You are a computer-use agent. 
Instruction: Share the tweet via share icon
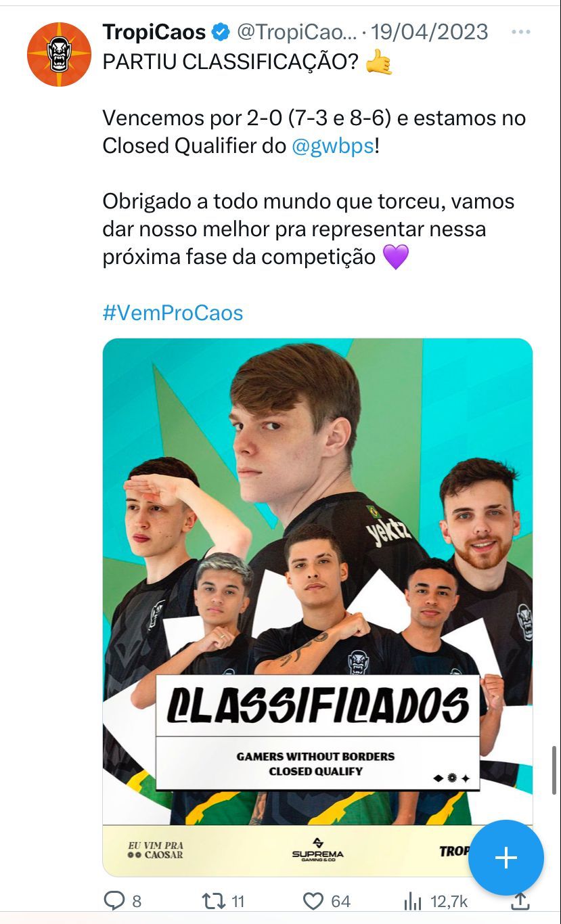pos(520,901)
